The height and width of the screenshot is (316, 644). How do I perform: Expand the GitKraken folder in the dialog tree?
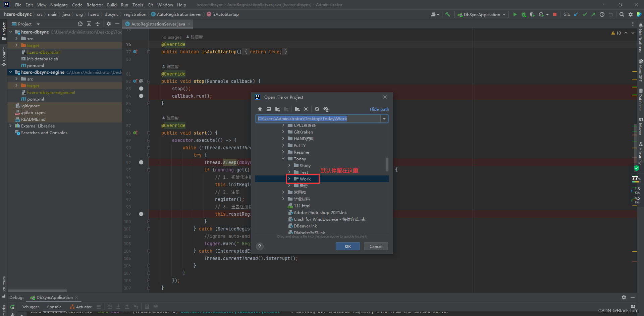point(283,132)
